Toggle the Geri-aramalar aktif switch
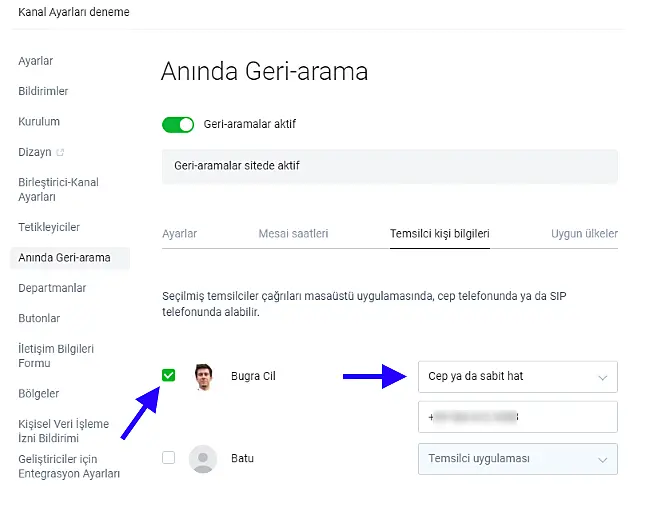Image resolution: width=646 pixels, height=520 pixels. point(178,125)
